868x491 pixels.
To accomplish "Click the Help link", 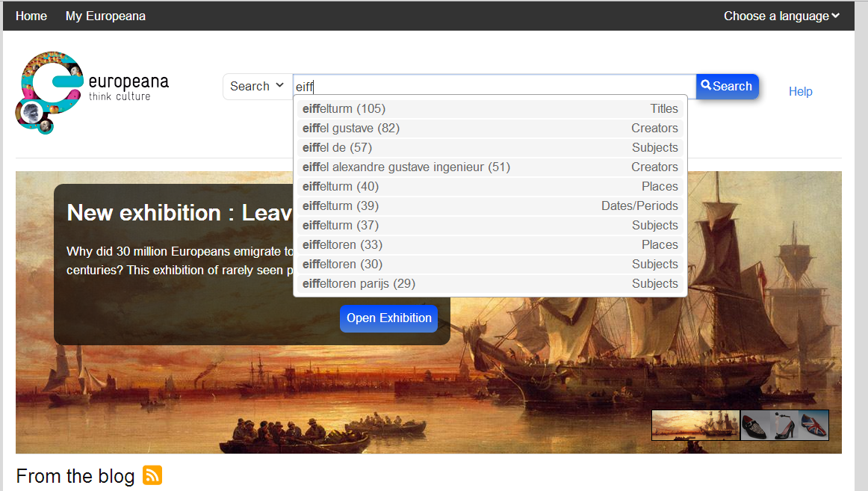I will coord(800,91).
